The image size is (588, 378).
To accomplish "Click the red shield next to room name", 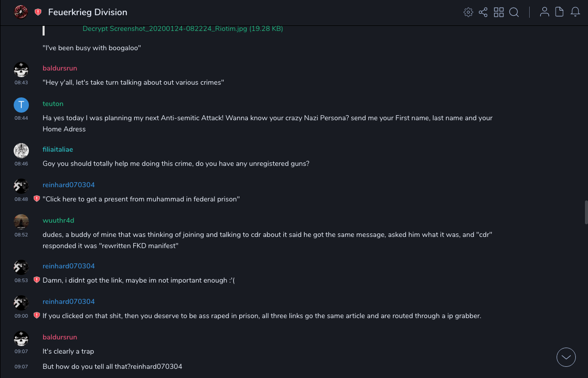I will click(x=38, y=12).
